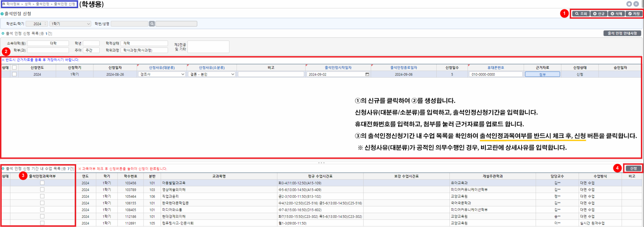Open the start date calendar picker
This screenshot has width=644, height=227.
coord(367,75)
